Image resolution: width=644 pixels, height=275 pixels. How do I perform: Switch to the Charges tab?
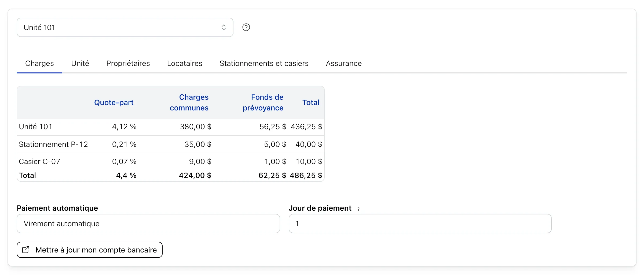39,64
